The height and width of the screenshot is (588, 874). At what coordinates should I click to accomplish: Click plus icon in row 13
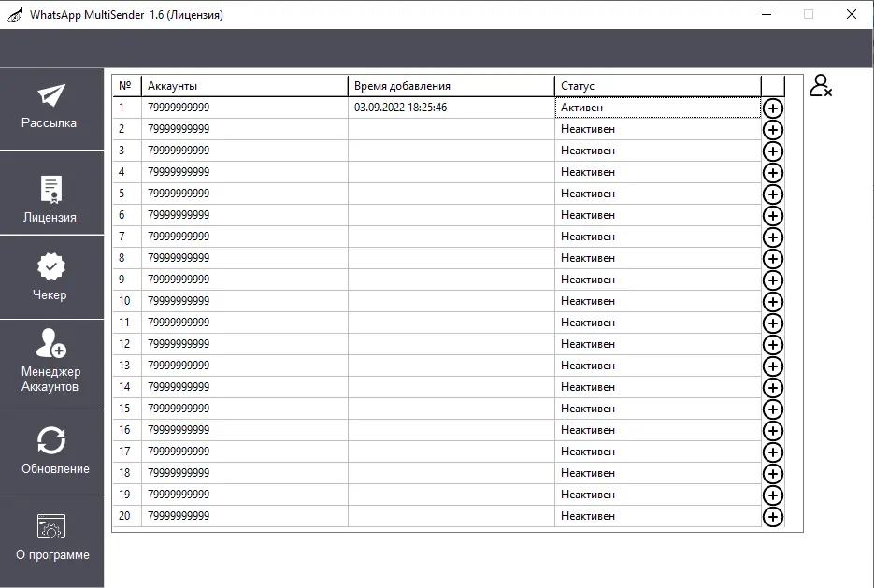[x=772, y=366]
